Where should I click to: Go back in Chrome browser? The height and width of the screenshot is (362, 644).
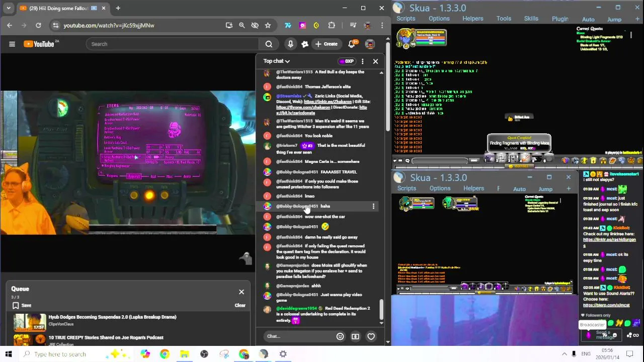click(x=10, y=25)
